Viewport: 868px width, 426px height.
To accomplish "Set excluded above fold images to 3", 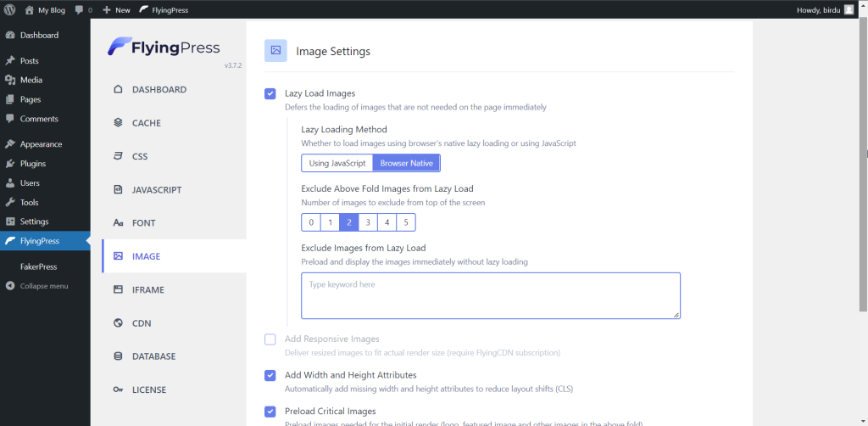I will (x=368, y=222).
